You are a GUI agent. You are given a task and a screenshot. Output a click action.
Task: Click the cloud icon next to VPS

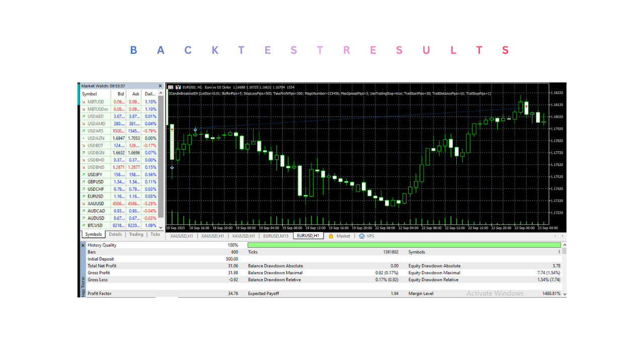pos(361,235)
